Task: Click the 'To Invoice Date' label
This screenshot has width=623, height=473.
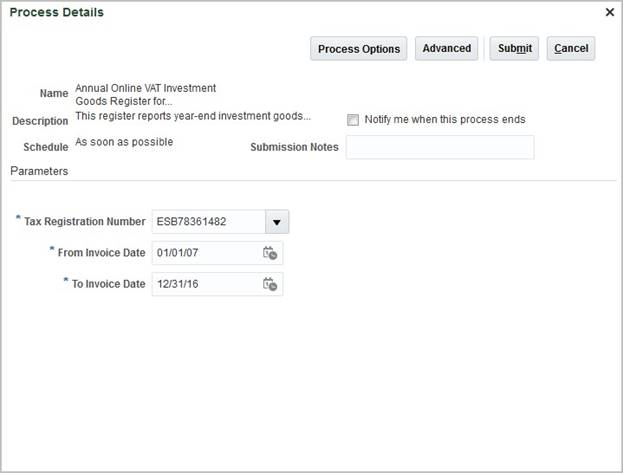Action: [108, 284]
